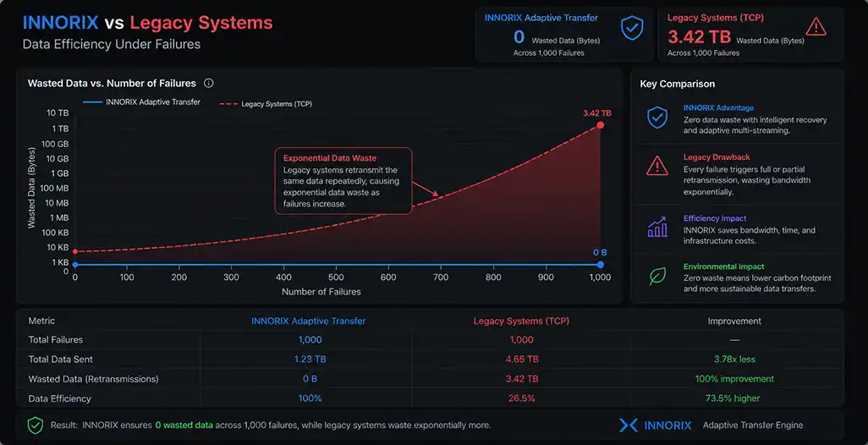The image size is (868, 445).
Task: Click the Metric column header
Action: (x=41, y=321)
